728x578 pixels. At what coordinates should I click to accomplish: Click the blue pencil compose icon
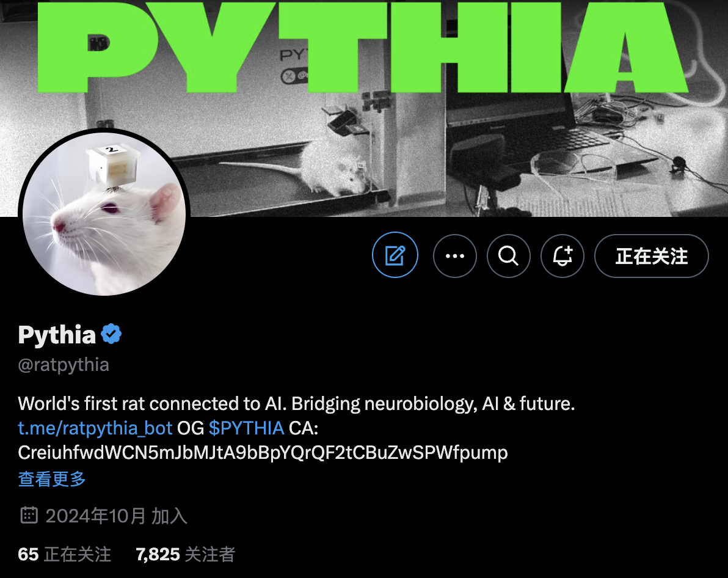[395, 255]
